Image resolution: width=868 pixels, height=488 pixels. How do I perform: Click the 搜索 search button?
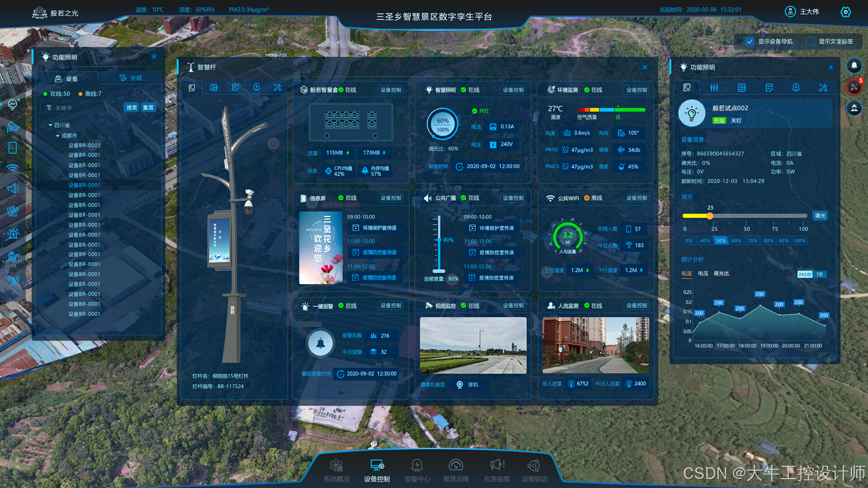click(x=132, y=108)
